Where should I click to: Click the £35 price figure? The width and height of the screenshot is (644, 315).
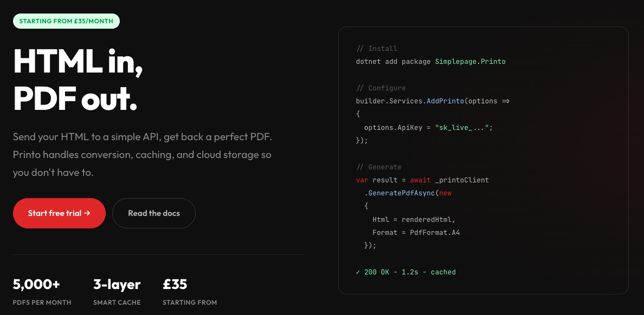tap(175, 284)
